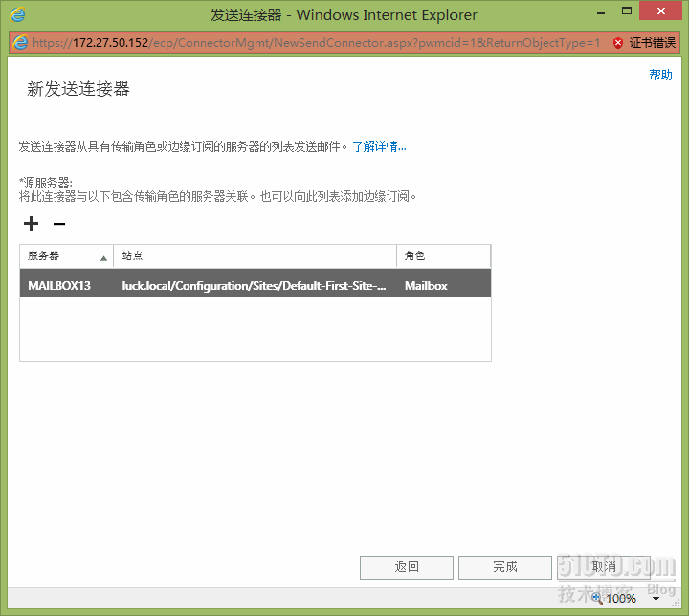Minimize the Internet Explorer window
The width and height of the screenshot is (689, 616).
pyautogui.click(x=601, y=12)
